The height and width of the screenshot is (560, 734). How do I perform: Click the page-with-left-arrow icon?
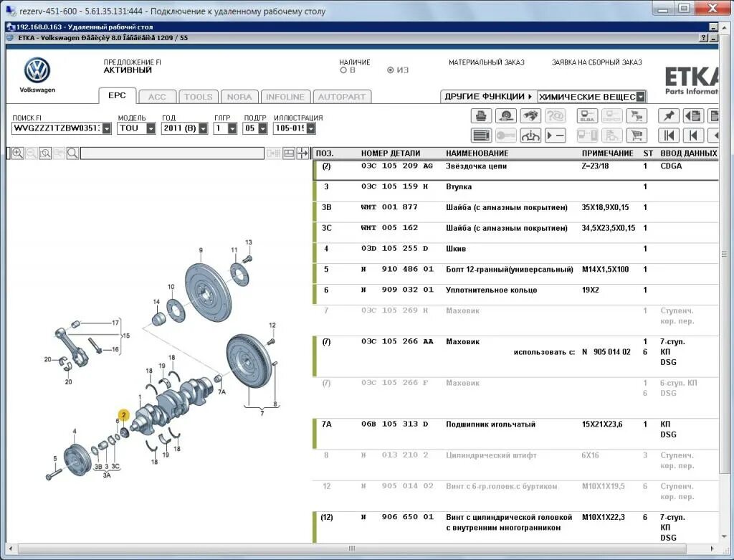(693, 115)
